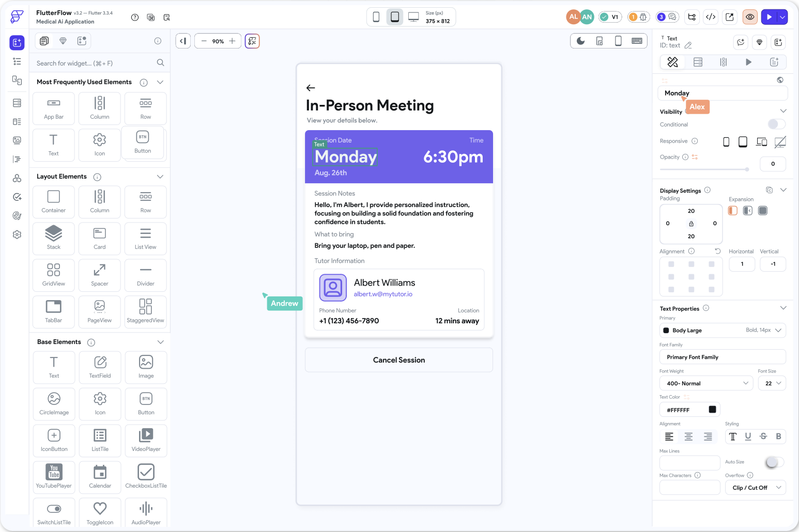799x532 pixels.
Task: Toggle phone responsive visibility icon
Action: pos(726,142)
